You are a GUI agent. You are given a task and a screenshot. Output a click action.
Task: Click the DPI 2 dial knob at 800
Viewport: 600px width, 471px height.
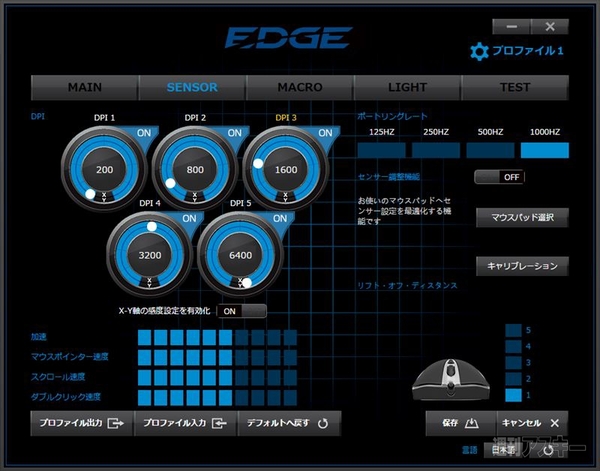coord(170,183)
